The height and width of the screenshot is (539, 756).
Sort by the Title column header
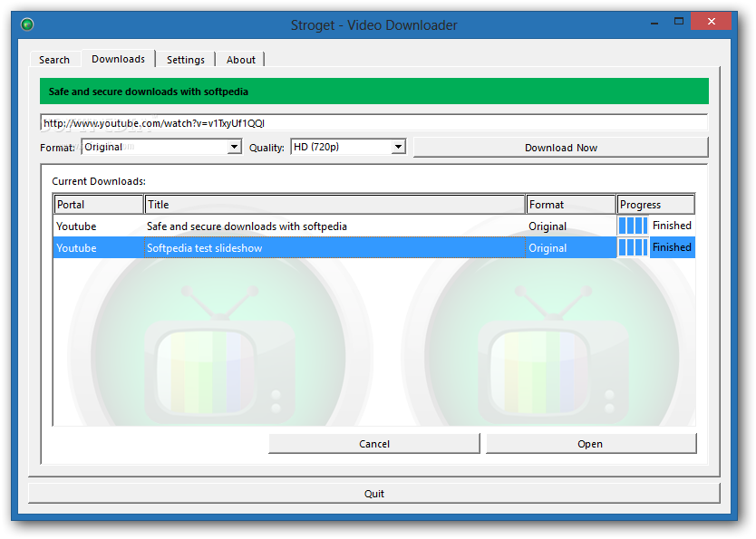tap(334, 204)
